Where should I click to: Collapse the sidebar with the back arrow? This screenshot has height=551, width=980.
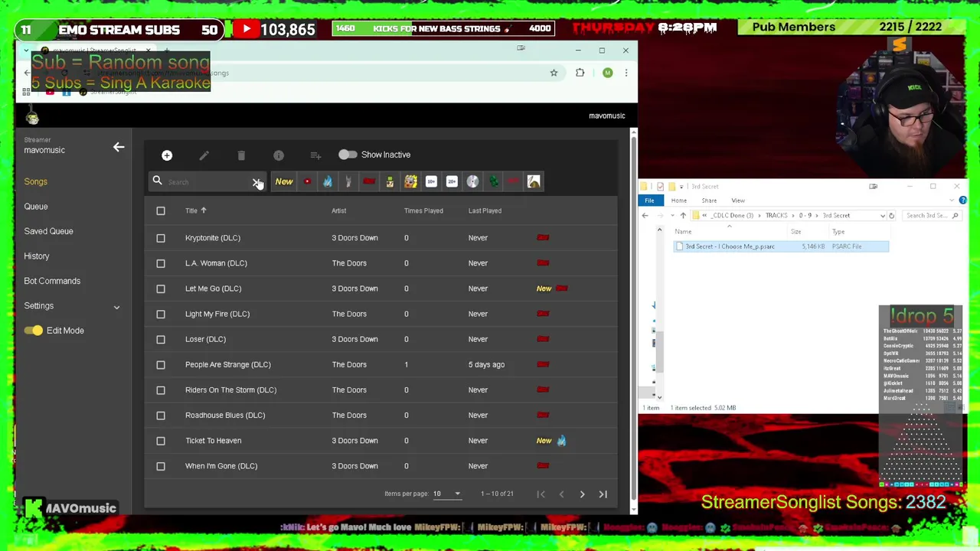(x=119, y=147)
